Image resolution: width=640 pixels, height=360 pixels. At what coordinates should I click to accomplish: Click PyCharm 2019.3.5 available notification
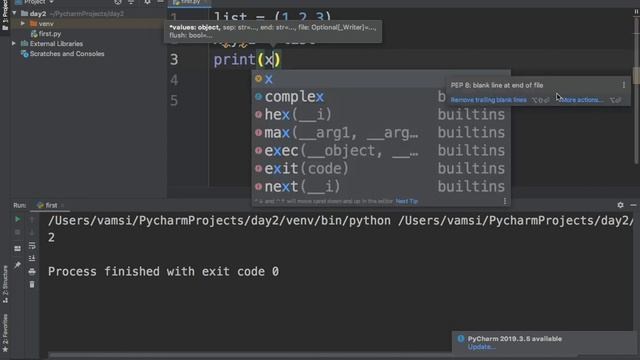514,339
